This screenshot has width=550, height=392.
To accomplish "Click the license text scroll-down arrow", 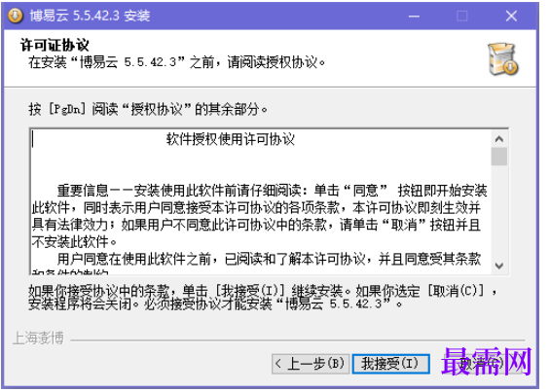I will (x=498, y=266).
